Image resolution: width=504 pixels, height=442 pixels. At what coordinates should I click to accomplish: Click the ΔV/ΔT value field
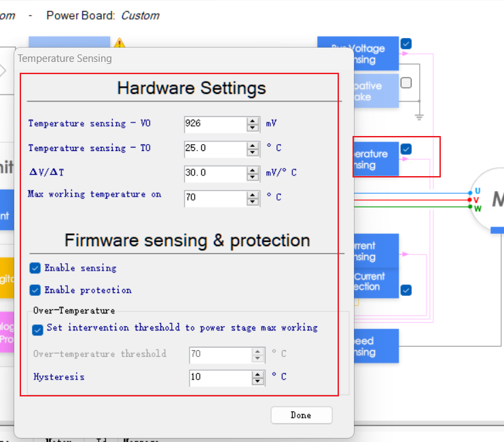coord(215,173)
